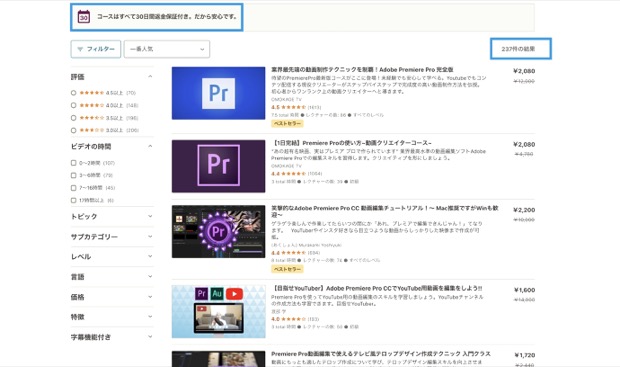The width and height of the screenshot is (620, 367).
Task: Open the 【目指せYouTuber】 course title
Action: pyautogui.click(x=377, y=288)
